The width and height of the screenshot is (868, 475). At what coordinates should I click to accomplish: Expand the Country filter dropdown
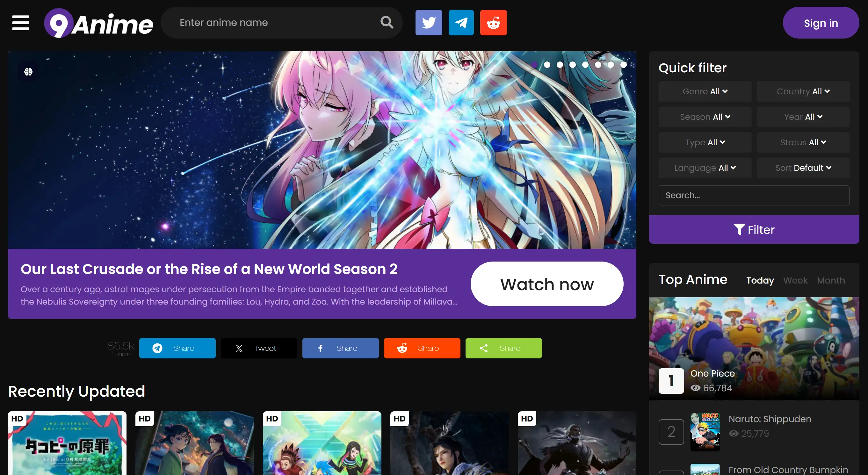[x=803, y=91]
